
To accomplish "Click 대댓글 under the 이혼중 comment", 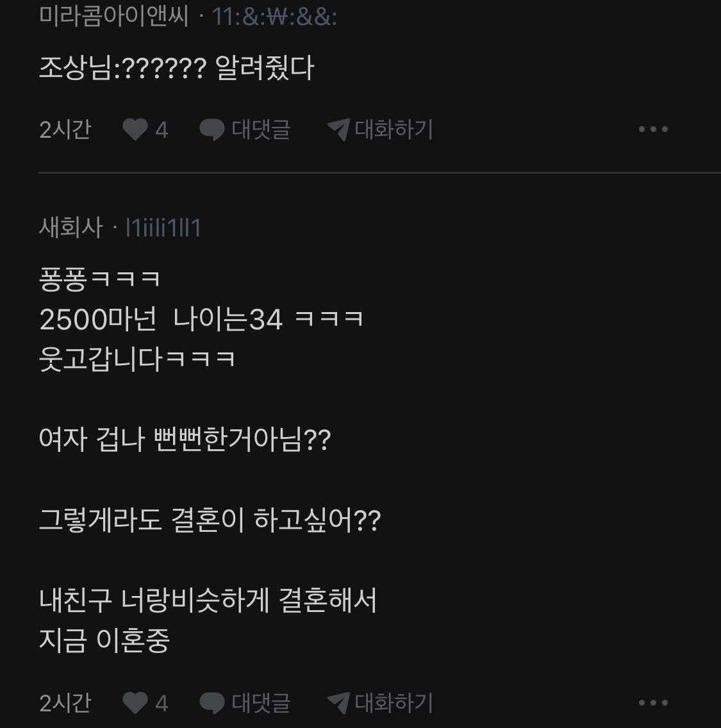I will 261,703.
